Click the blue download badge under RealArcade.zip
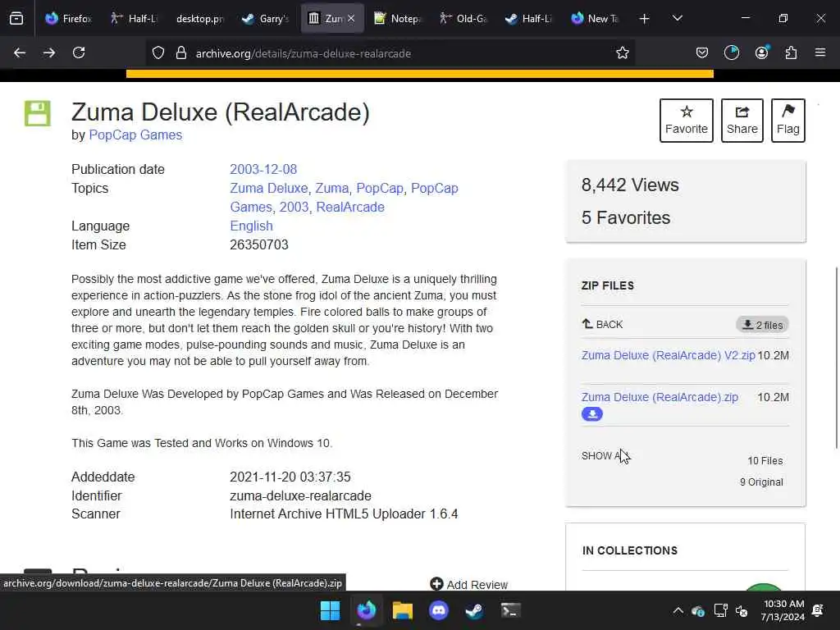The width and height of the screenshot is (840, 630). (592, 414)
